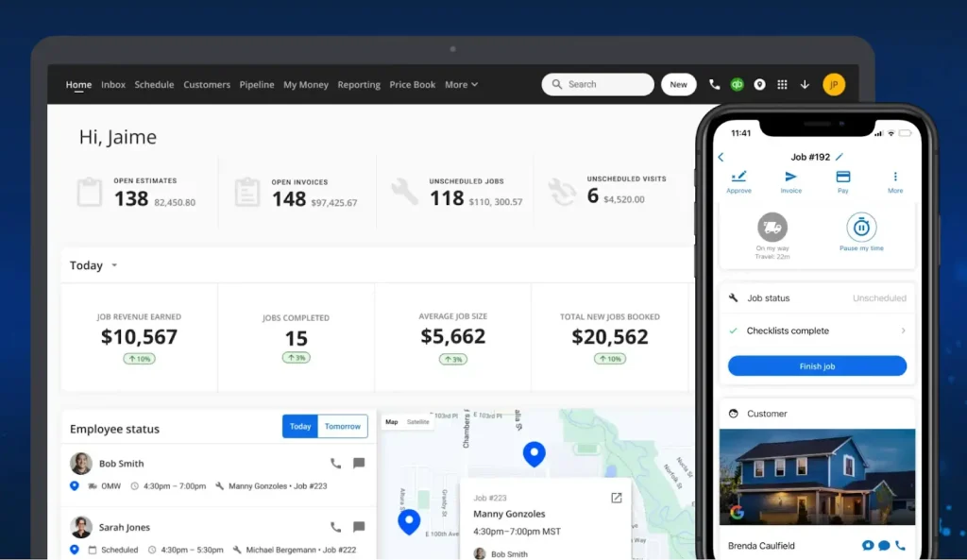The height and width of the screenshot is (560, 967).
Task: Click the Search input field
Action: tap(598, 84)
